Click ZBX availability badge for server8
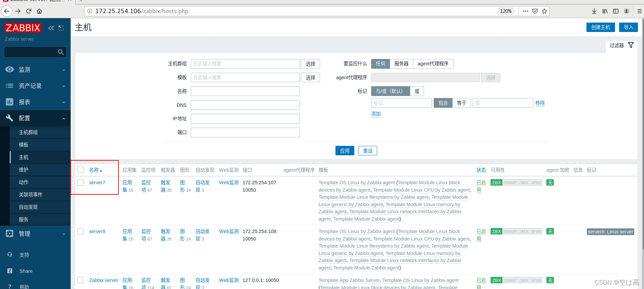This screenshot has width=644, height=289. [496, 231]
